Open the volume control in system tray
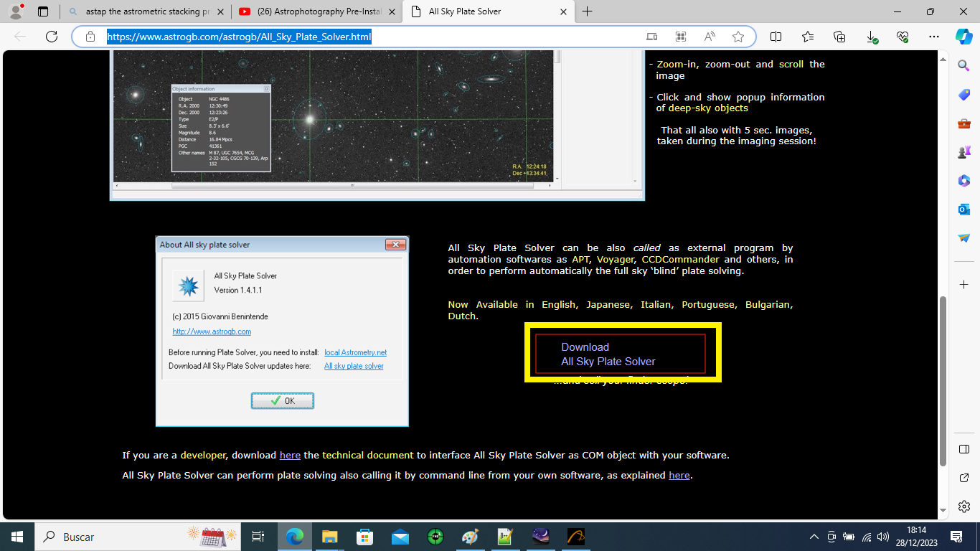 pyautogui.click(x=883, y=537)
